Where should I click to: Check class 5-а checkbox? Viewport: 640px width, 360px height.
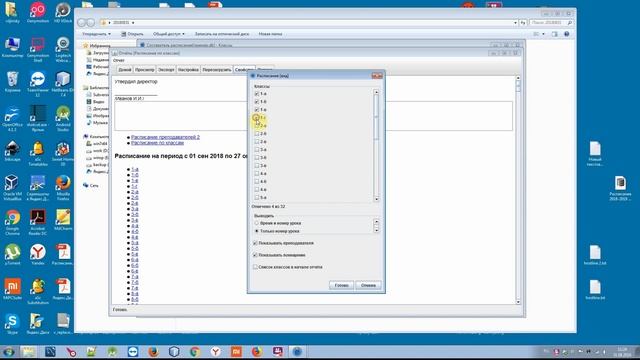[x=256, y=198]
